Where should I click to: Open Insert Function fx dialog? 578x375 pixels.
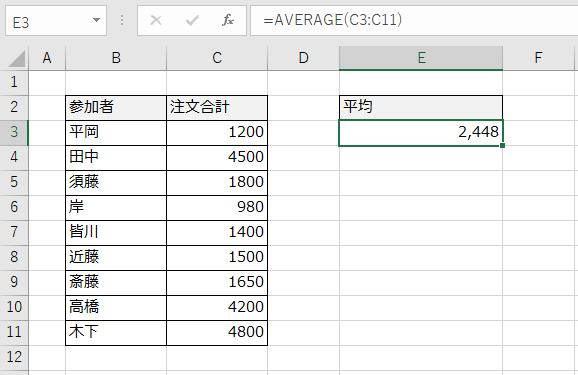tap(227, 20)
